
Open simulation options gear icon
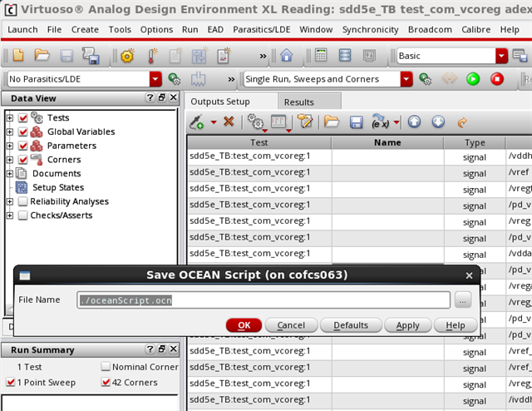click(127, 56)
